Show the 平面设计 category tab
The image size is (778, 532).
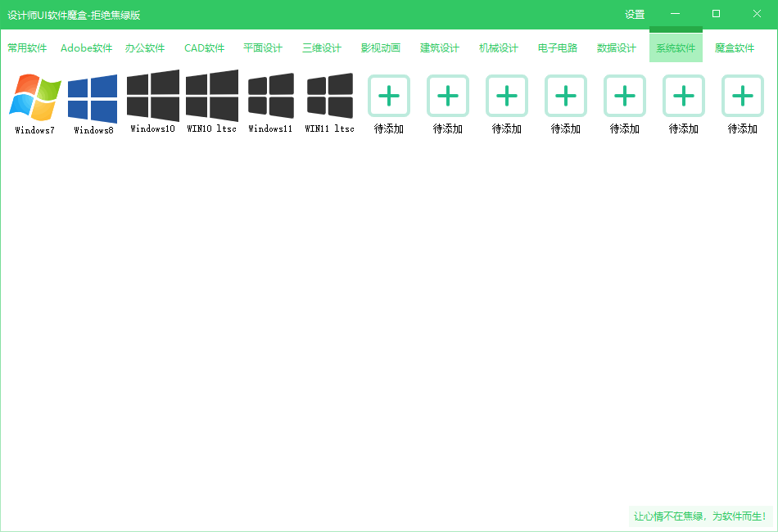(263, 48)
